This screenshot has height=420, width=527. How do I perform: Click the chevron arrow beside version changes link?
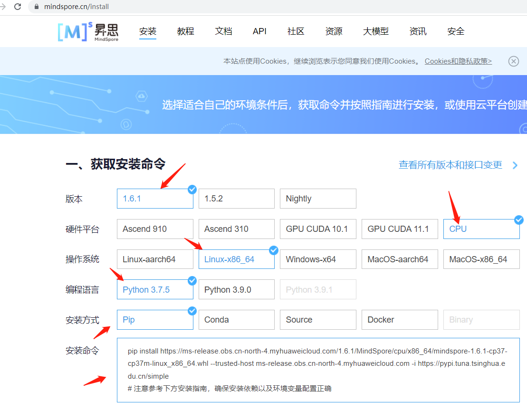(515, 165)
